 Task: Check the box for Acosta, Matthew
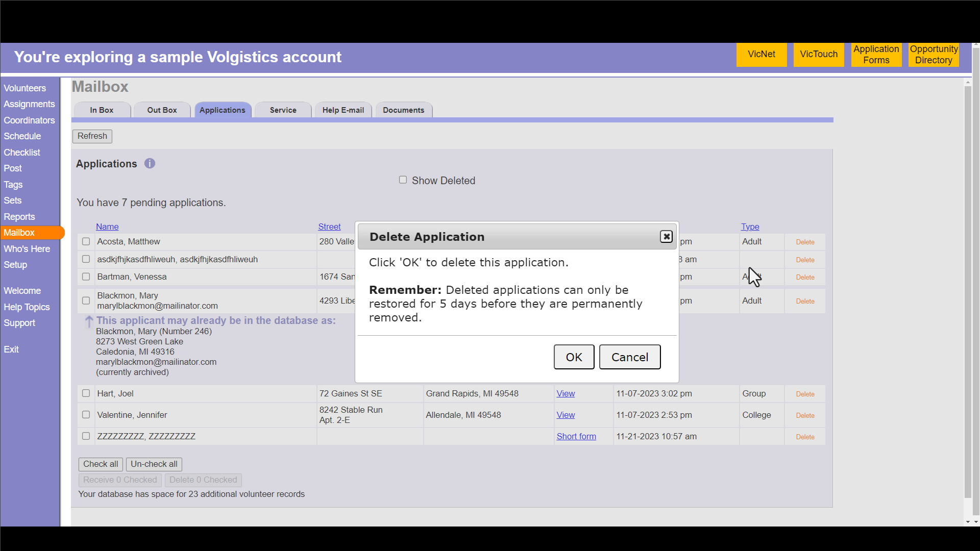click(86, 242)
